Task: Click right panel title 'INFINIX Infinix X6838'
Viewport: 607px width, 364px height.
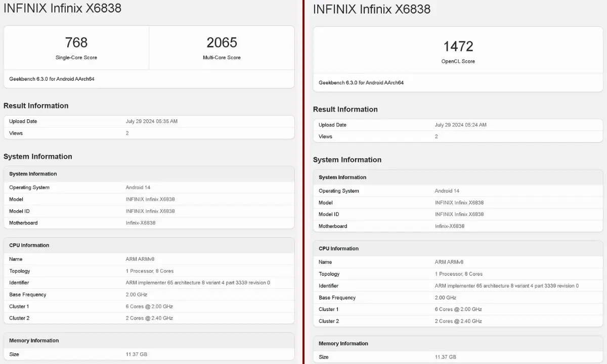Action: coord(372,9)
